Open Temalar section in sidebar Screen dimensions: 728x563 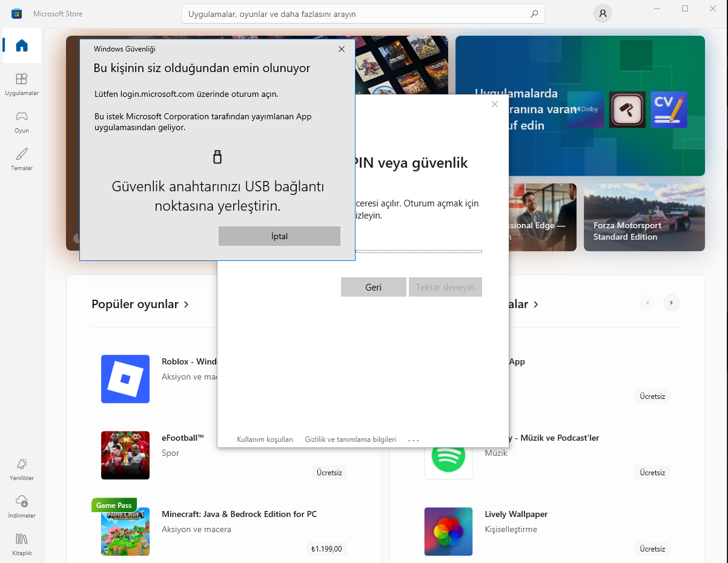point(22,159)
